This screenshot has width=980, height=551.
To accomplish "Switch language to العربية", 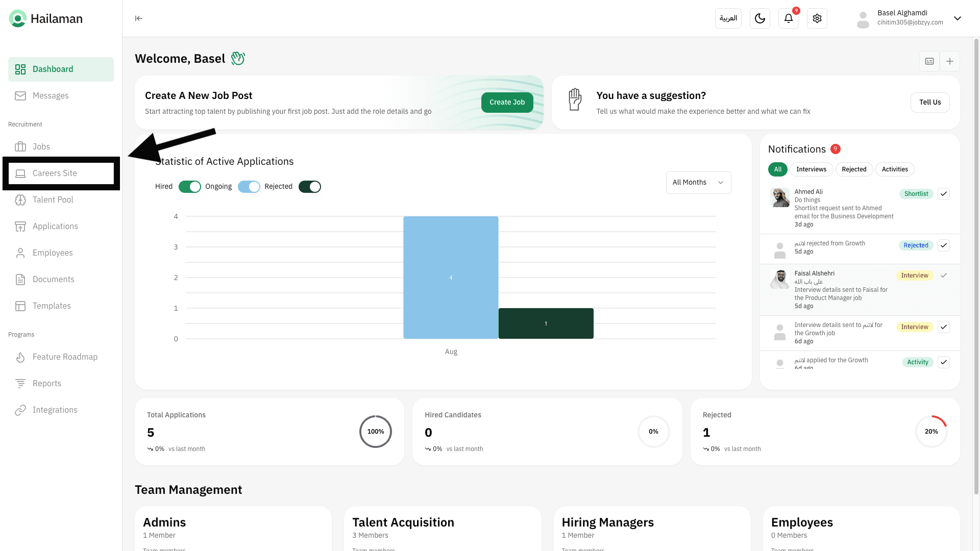I will coord(728,18).
